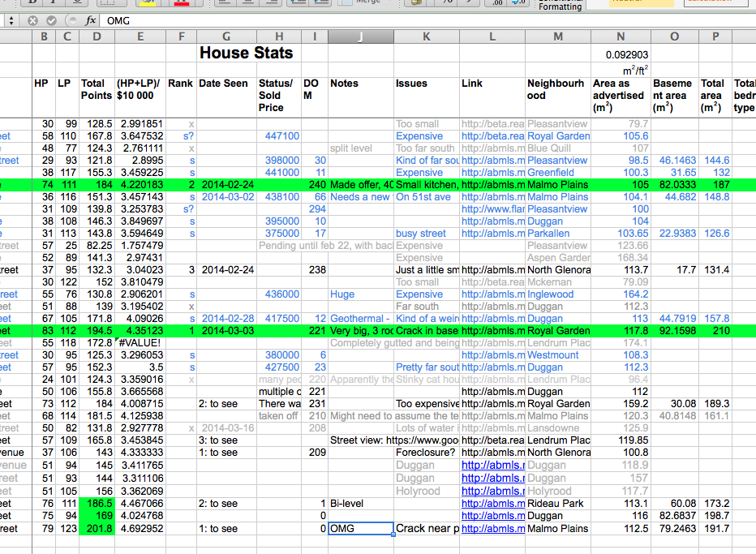
Task: Select the Mckernan neighbourhood cell
Action: 558,282
